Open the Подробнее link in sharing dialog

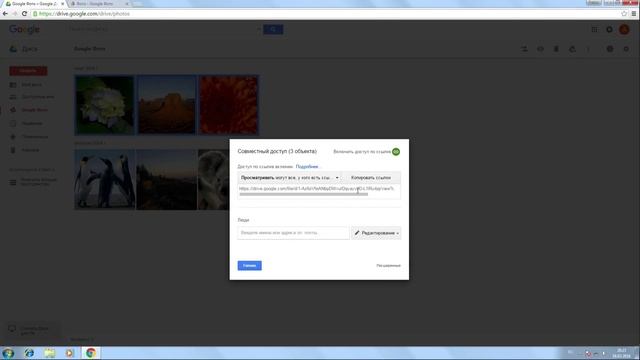tap(307, 167)
